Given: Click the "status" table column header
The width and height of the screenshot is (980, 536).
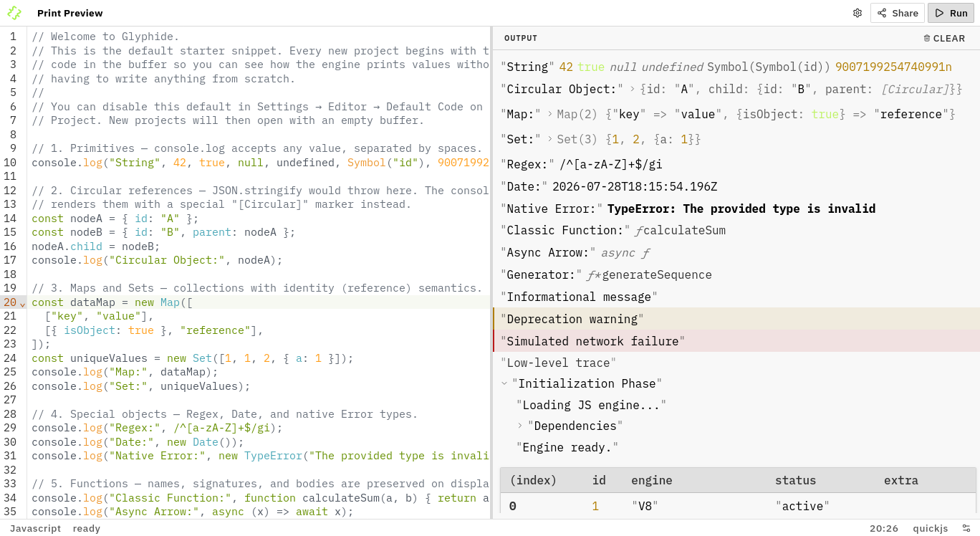Looking at the screenshot, I should pos(796,480).
